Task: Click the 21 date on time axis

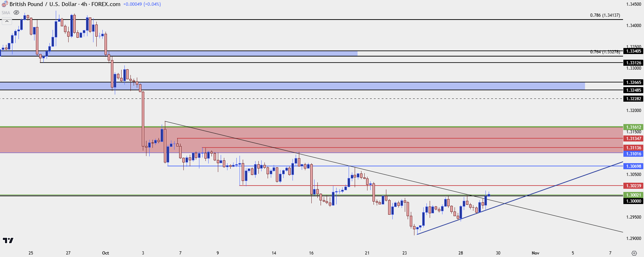Action: tap(367, 253)
